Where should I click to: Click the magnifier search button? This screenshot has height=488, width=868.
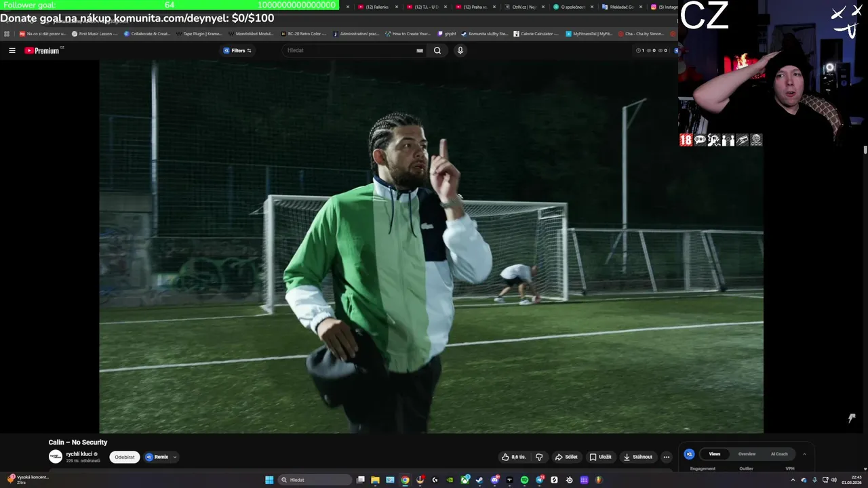(437, 50)
